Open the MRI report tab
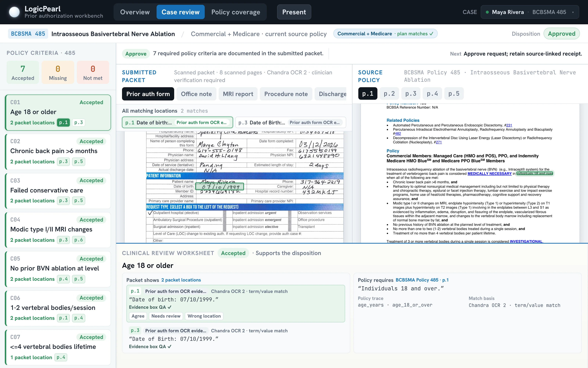The image size is (588, 368). click(x=238, y=94)
